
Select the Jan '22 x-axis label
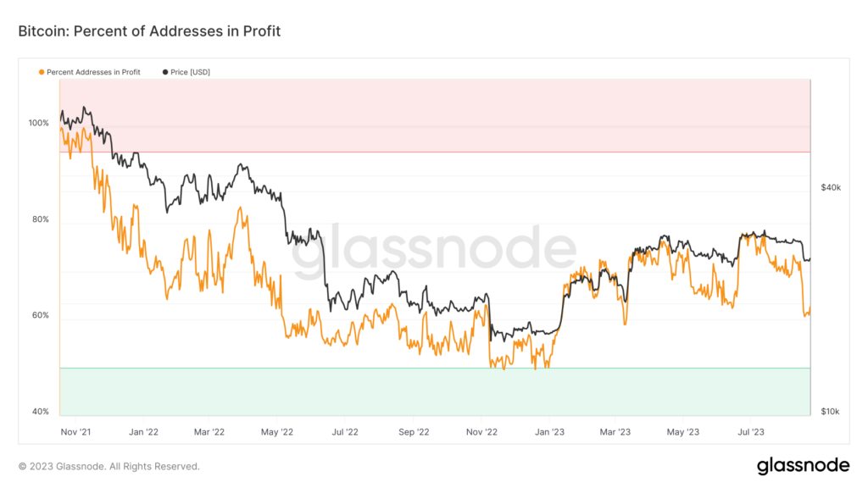click(143, 431)
